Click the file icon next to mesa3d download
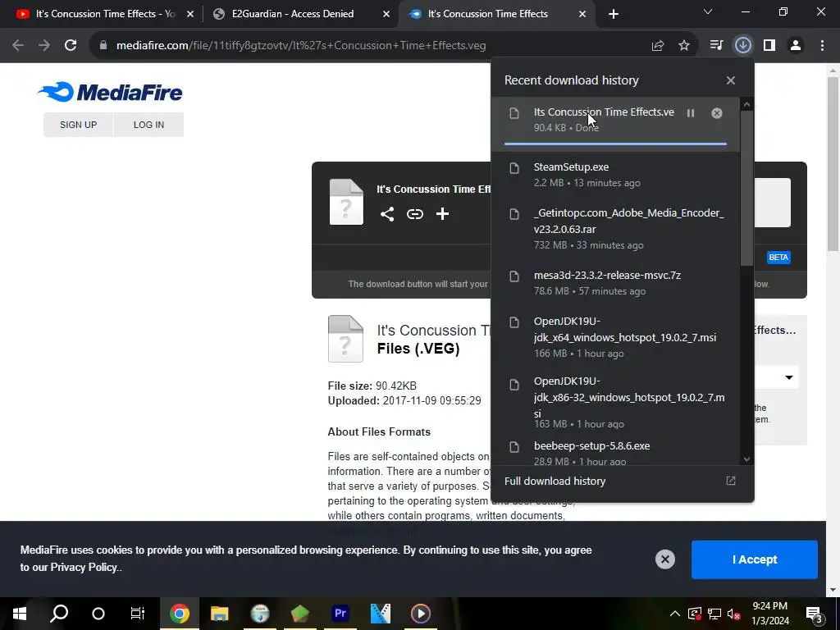This screenshot has height=630, width=840. click(514, 276)
